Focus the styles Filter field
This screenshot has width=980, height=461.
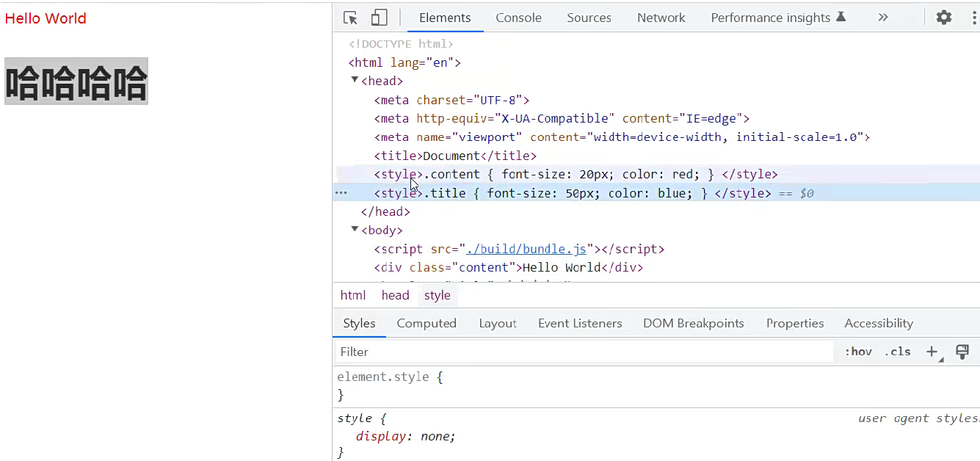tap(584, 352)
